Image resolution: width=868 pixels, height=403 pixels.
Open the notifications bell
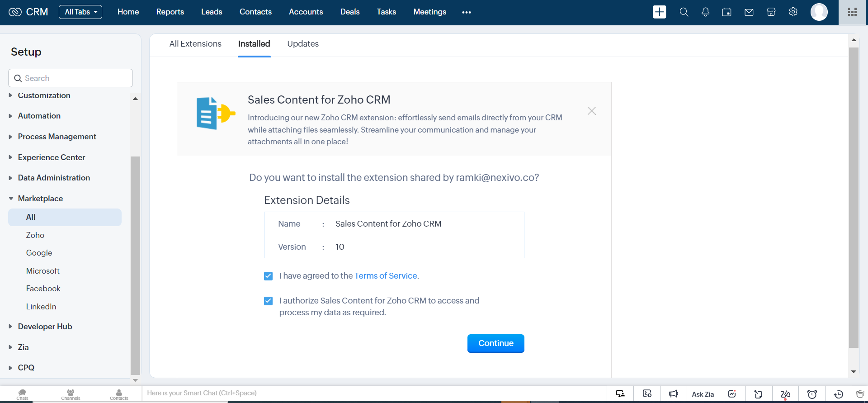[x=705, y=12]
